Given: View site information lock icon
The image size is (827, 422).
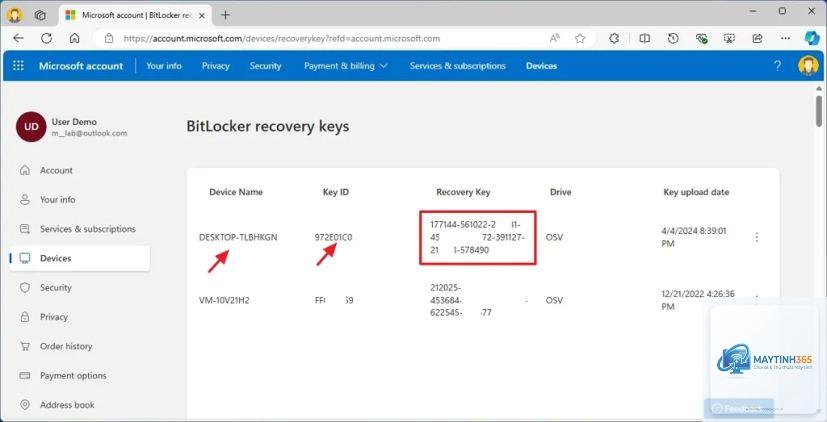Looking at the screenshot, I should (109, 38).
